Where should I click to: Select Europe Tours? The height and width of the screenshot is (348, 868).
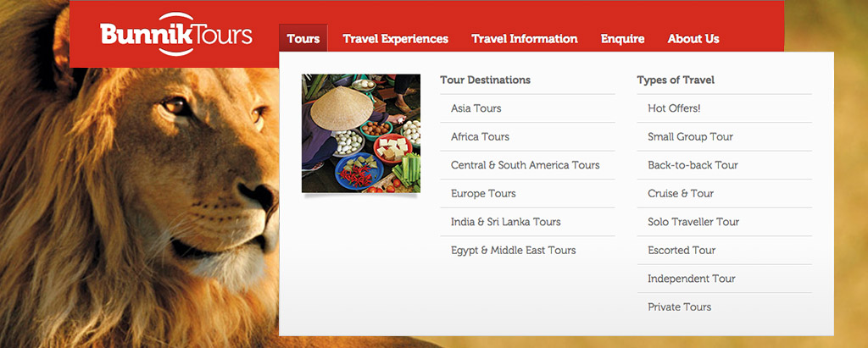483,193
